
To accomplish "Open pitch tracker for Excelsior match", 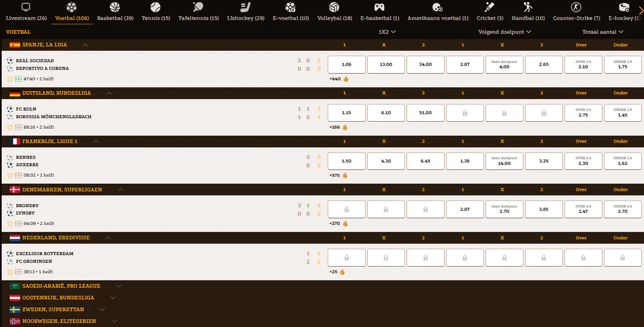I will 19,271.
